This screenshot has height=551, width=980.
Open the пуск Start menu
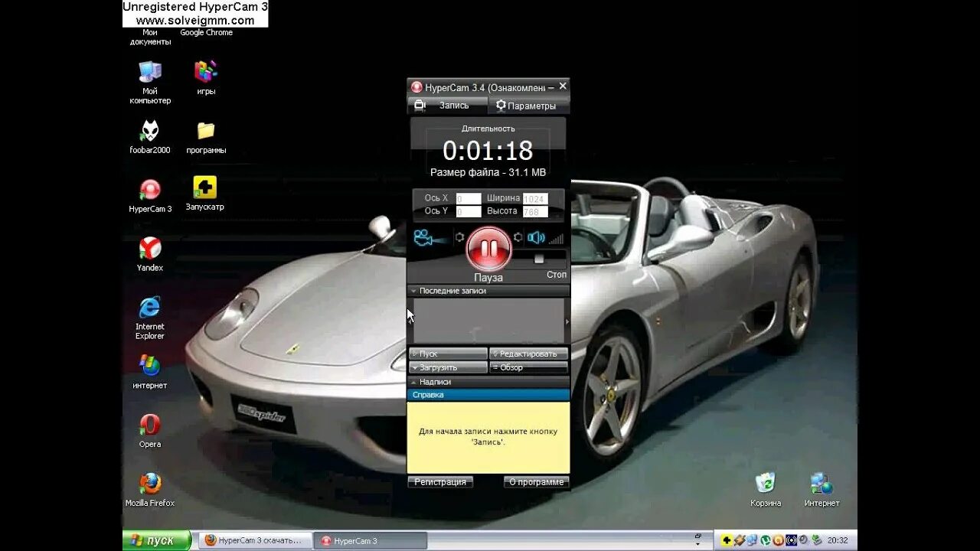pyautogui.click(x=157, y=540)
